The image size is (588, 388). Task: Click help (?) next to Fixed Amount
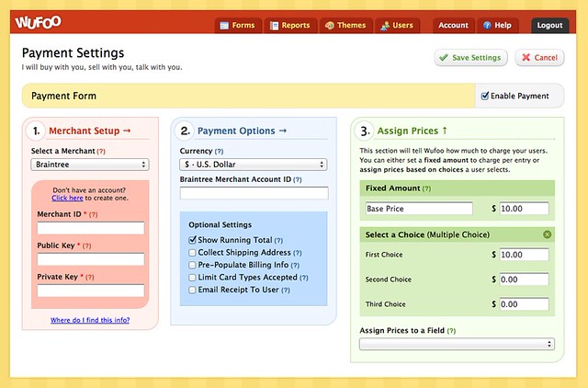(426, 188)
